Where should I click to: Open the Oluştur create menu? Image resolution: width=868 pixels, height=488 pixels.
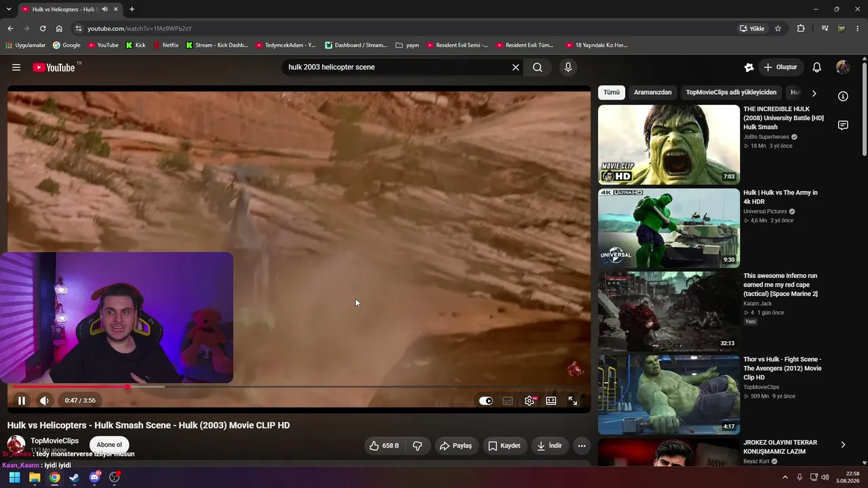click(781, 67)
